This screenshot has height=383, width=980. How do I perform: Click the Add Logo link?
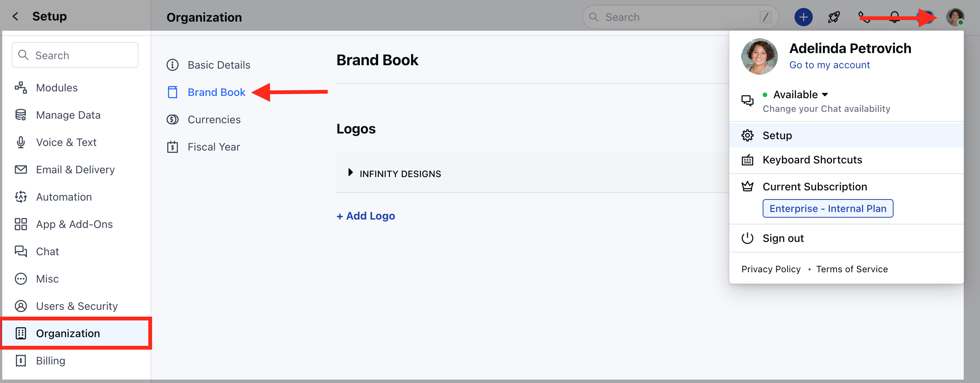pos(366,216)
